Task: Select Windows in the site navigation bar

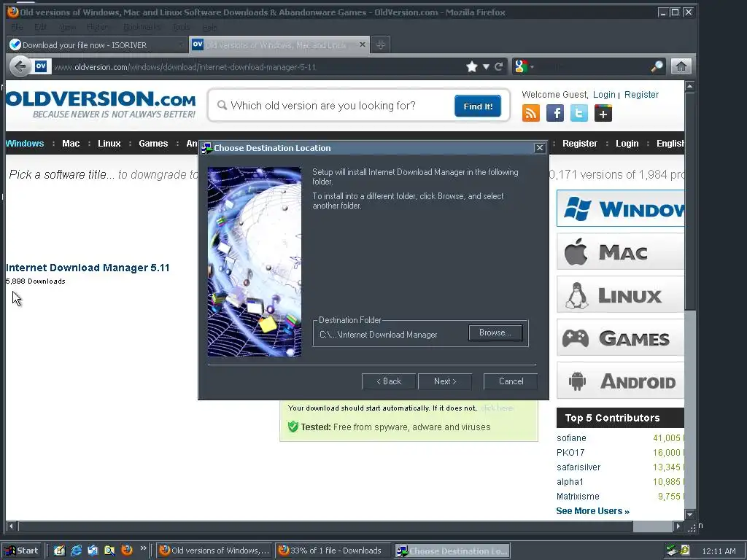Action: click(25, 144)
